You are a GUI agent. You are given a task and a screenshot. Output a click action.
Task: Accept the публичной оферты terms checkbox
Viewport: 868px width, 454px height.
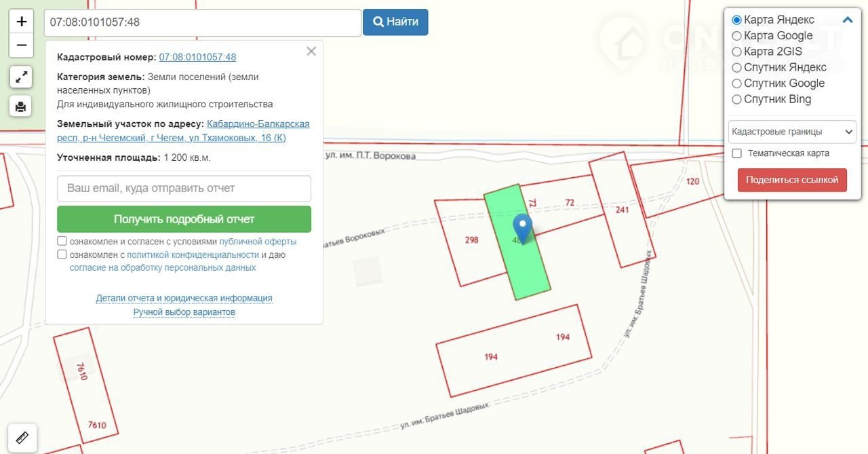(62, 242)
